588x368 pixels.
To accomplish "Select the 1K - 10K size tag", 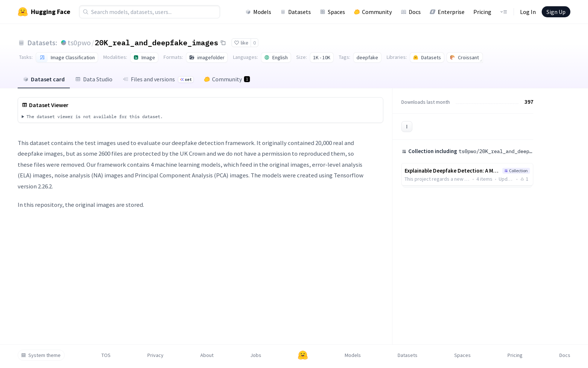I will point(322,57).
